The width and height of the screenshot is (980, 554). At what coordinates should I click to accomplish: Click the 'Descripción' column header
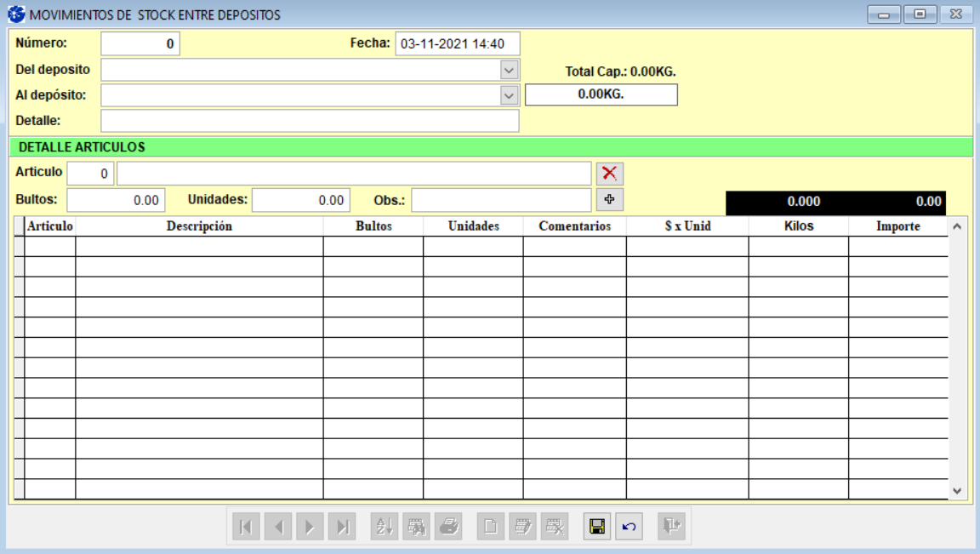199,226
